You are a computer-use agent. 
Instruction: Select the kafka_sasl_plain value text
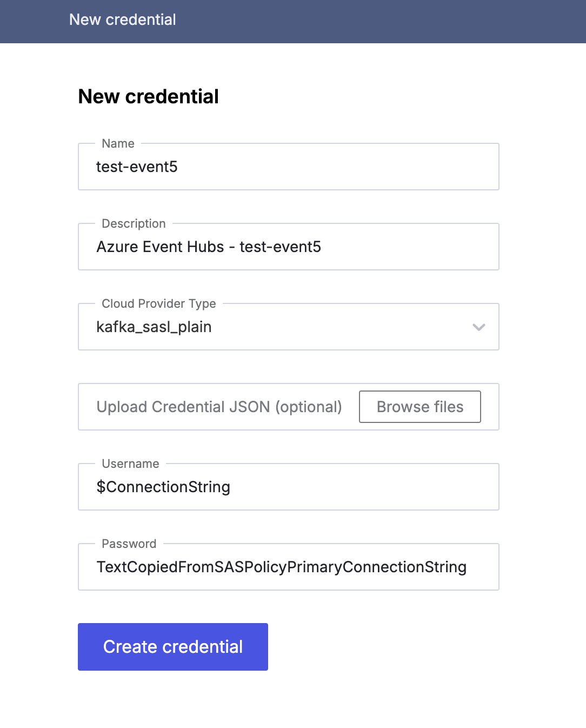154,327
